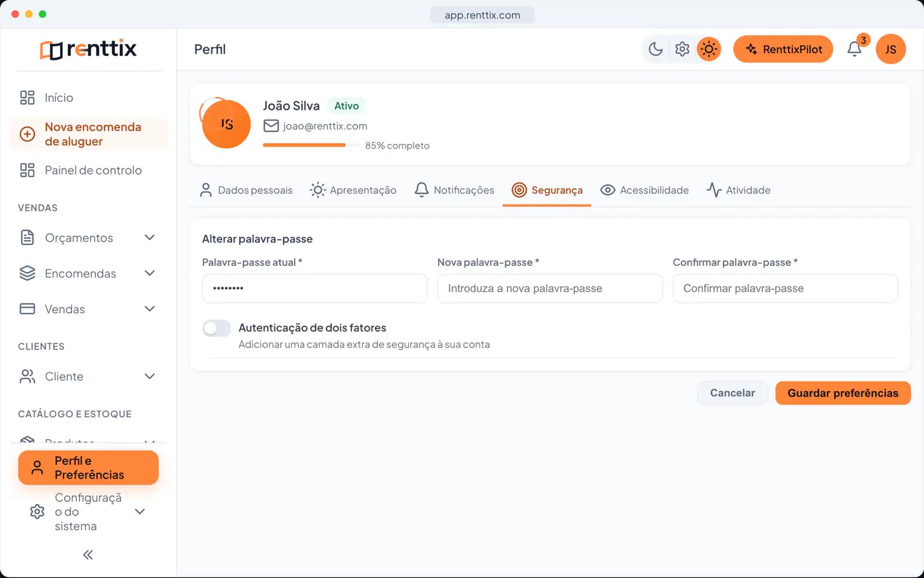Click the Orçamentos document icon
Image resolution: width=924 pixels, height=578 pixels.
(27, 238)
